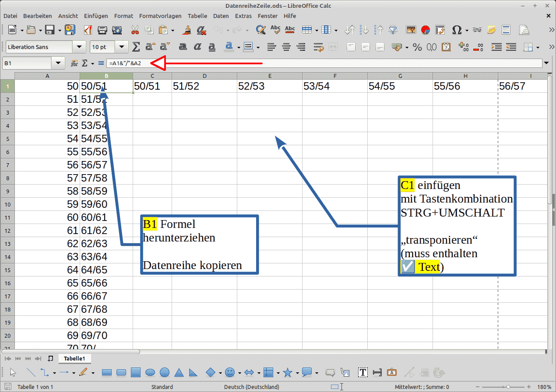Click the Cut scissors icon
This screenshot has height=392, width=556.
pos(135,30)
